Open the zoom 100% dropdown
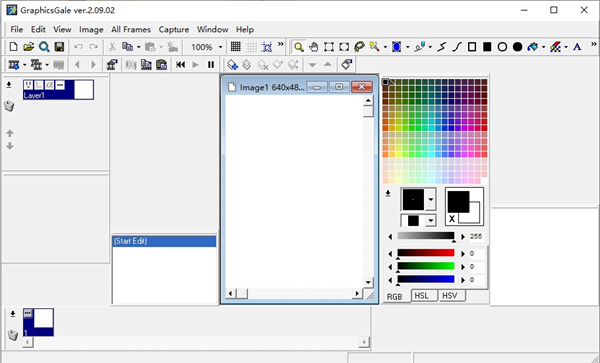This screenshot has width=600, height=363. pyautogui.click(x=220, y=47)
